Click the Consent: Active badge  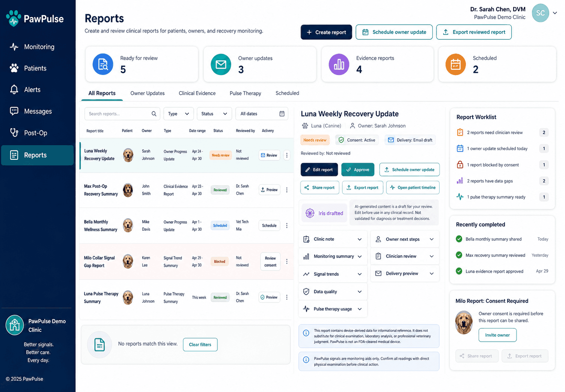[x=357, y=140]
